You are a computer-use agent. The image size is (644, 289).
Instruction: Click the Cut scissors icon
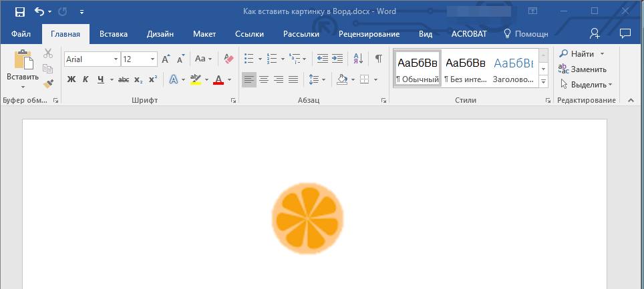coord(48,53)
